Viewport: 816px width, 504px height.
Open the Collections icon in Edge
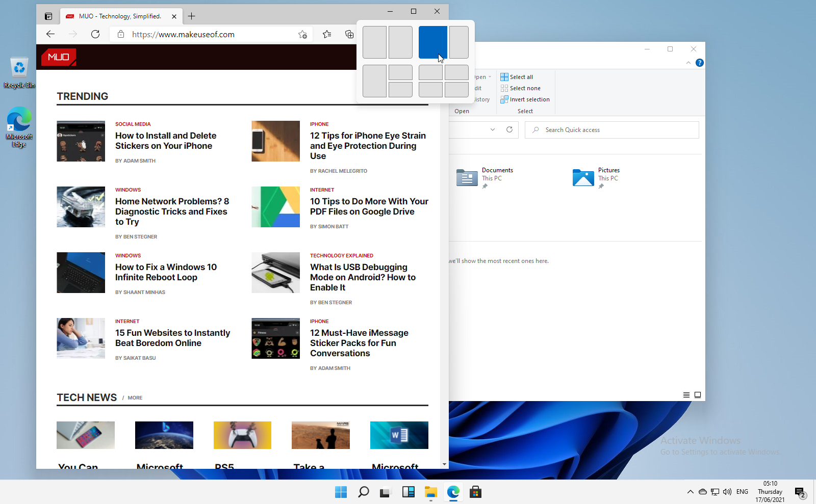coord(349,34)
